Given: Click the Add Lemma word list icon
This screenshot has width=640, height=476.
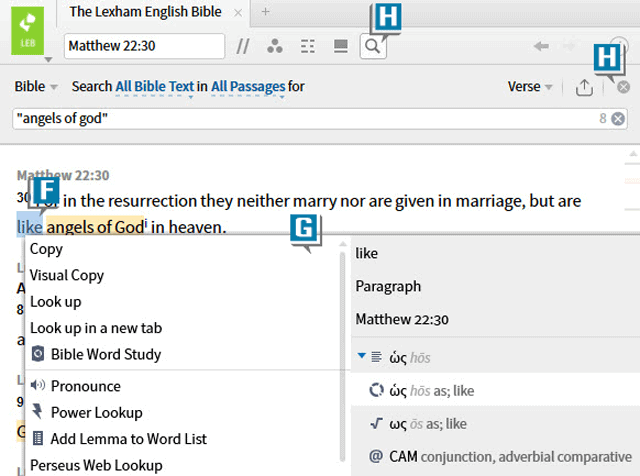Looking at the screenshot, I should (x=38, y=438).
